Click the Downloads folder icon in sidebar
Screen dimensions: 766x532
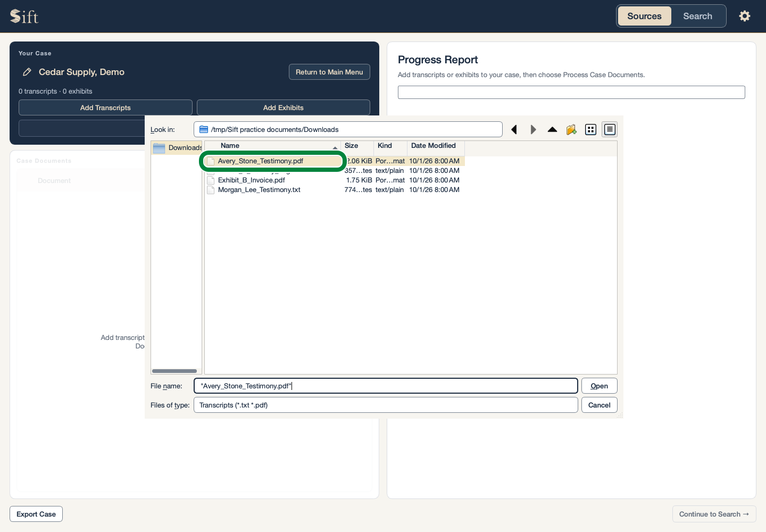point(159,148)
